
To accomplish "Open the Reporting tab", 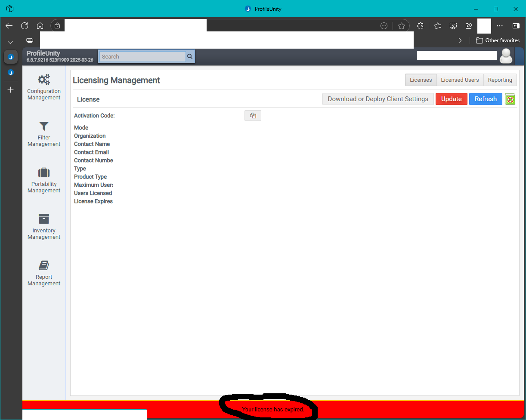I will (500, 80).
